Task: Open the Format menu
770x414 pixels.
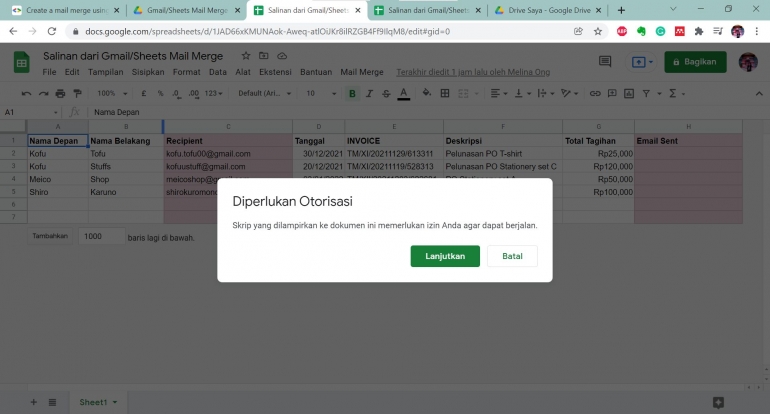Action: point(187,72)
